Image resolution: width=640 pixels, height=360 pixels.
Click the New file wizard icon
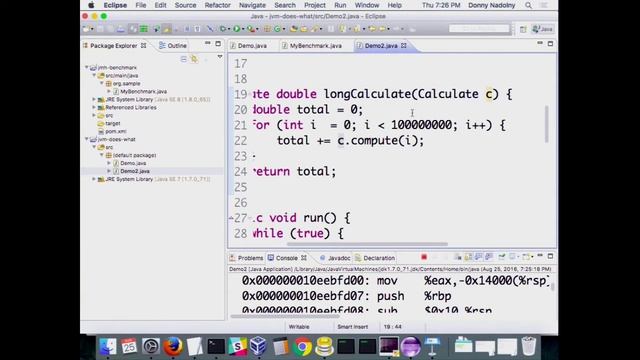click(86, 29)
